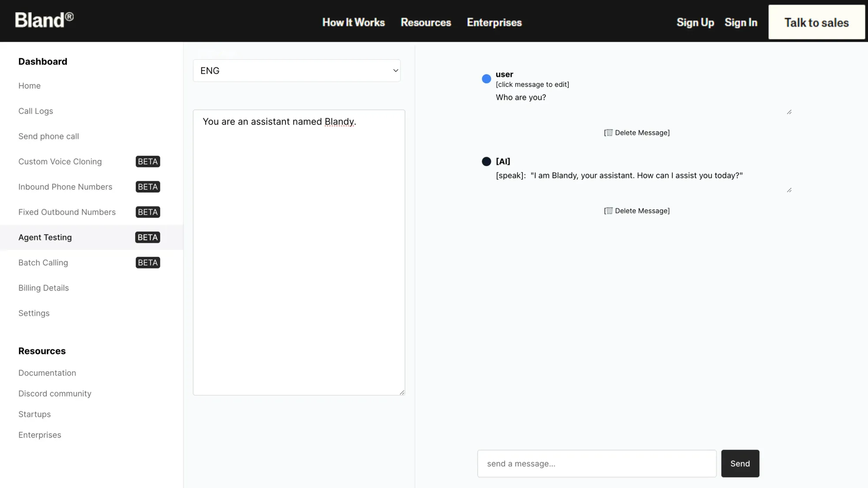Click the resize handle of the user message

pos(789,111)
